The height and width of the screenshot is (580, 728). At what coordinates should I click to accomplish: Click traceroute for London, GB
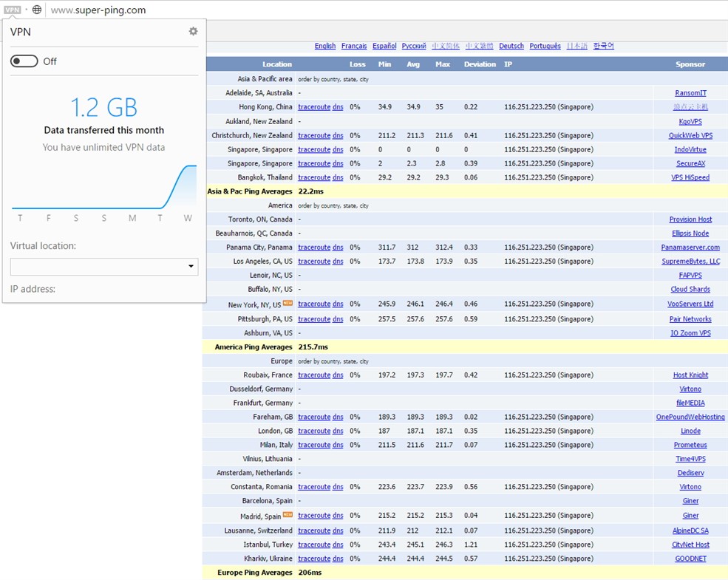coord(314,431)
